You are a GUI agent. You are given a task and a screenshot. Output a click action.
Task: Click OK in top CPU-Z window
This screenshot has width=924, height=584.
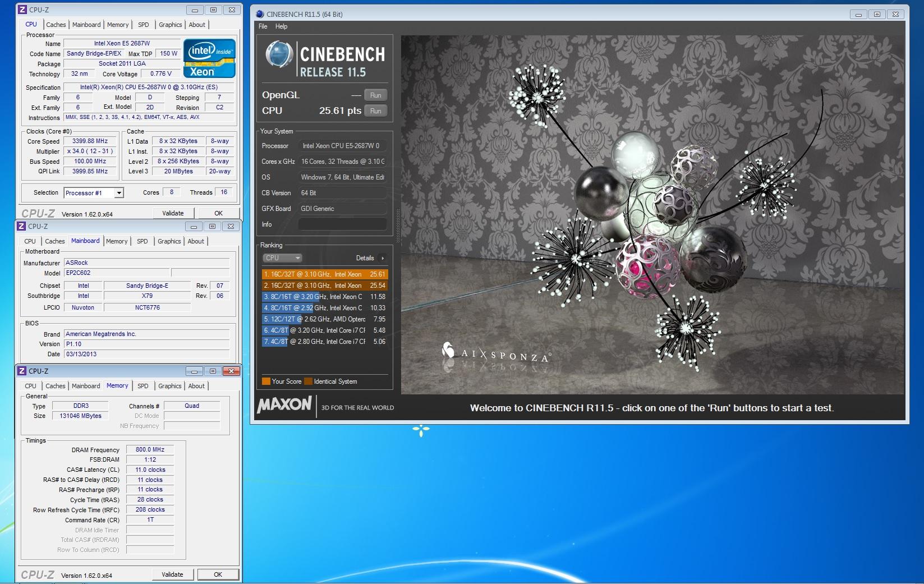[219, 213]
